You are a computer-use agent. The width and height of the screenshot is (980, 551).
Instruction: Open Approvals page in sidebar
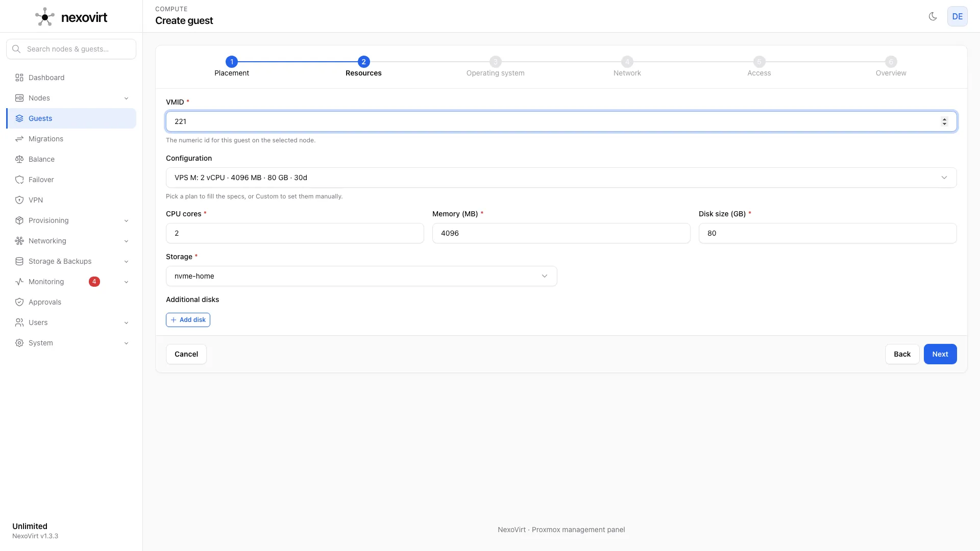click(71, 302)
